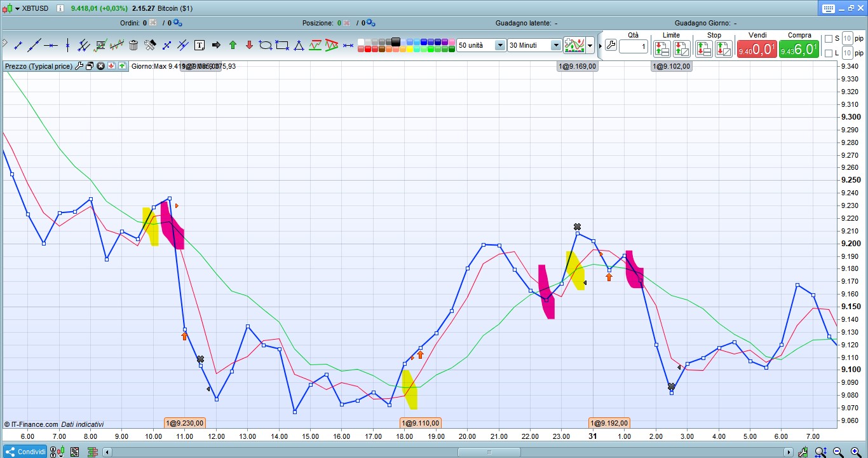Expand the hidden toolbar tag at left edge
The image size is (868, 458).
click(x=4, y=43)
